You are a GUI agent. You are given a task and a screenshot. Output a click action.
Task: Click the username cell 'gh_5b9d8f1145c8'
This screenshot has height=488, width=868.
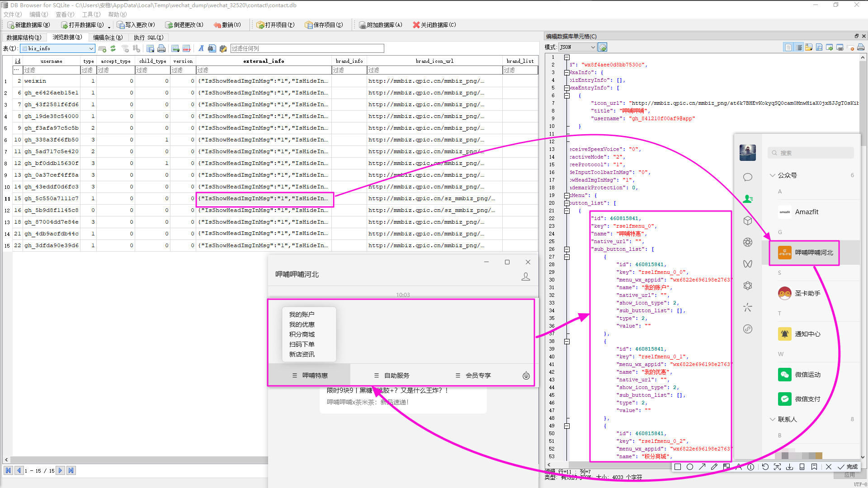(52, 210)
